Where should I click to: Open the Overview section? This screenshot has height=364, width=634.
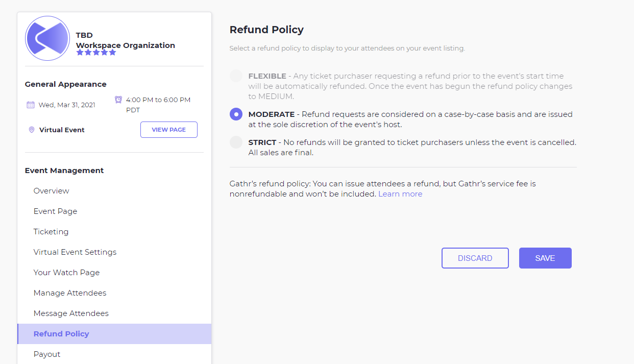(x=51, y=191)
